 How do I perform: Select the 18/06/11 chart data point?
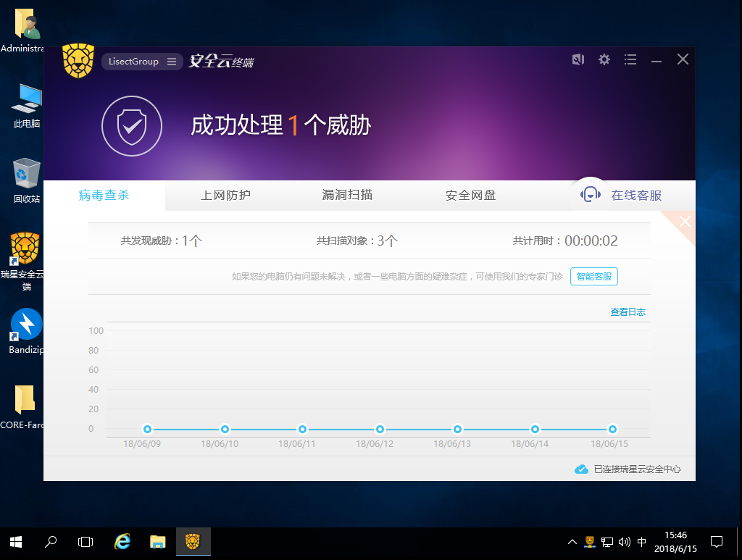pyautogui.click(x=302, y=430)
